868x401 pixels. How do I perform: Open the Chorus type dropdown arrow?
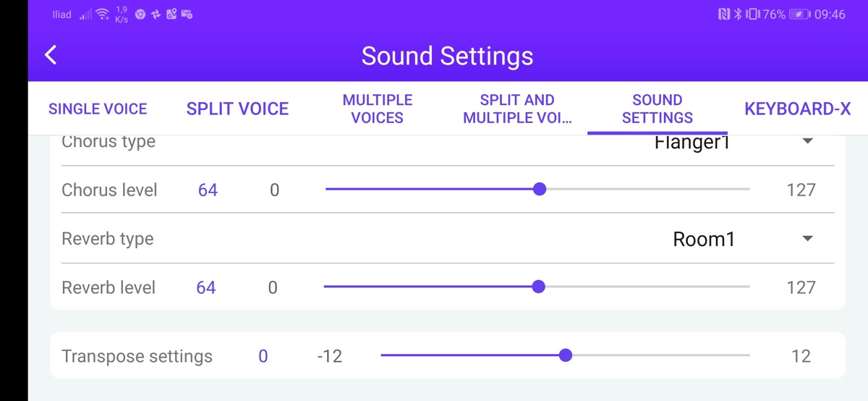[808, 141]
